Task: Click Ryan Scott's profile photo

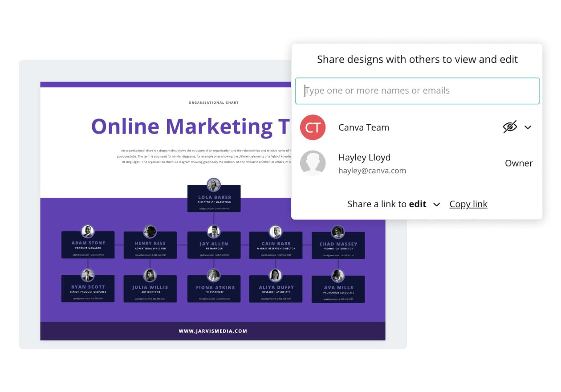Action: coord(88,275)
